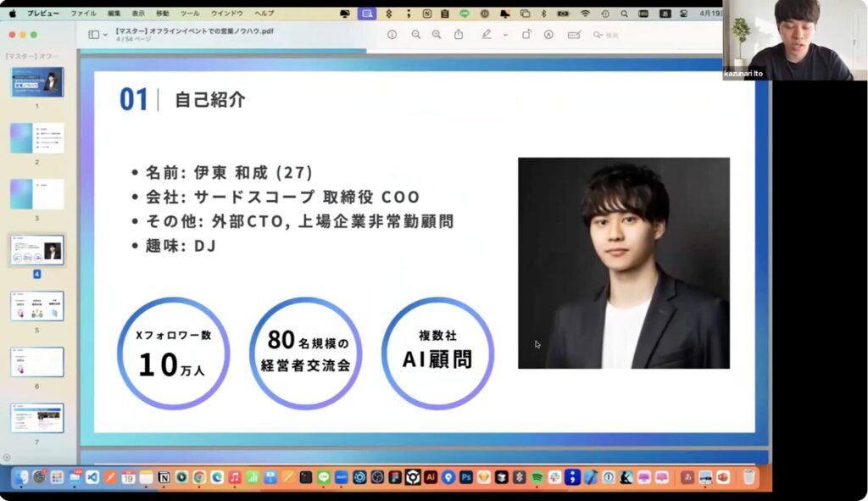Open the ツール menu

190,14
